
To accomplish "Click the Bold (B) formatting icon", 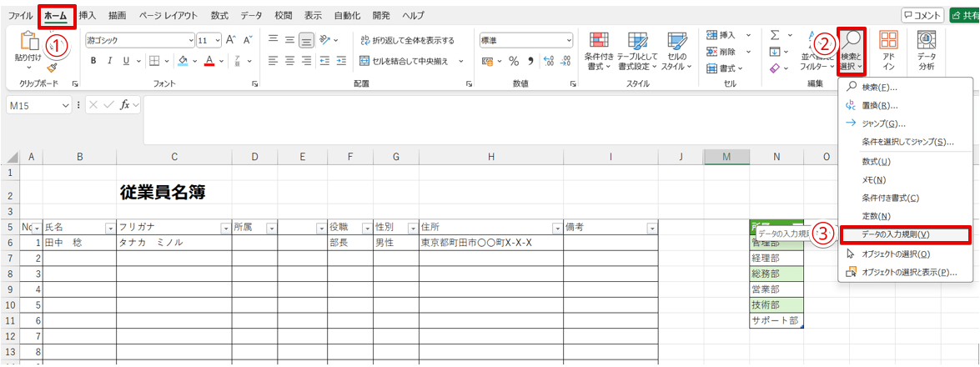I will tap(93, 60).
